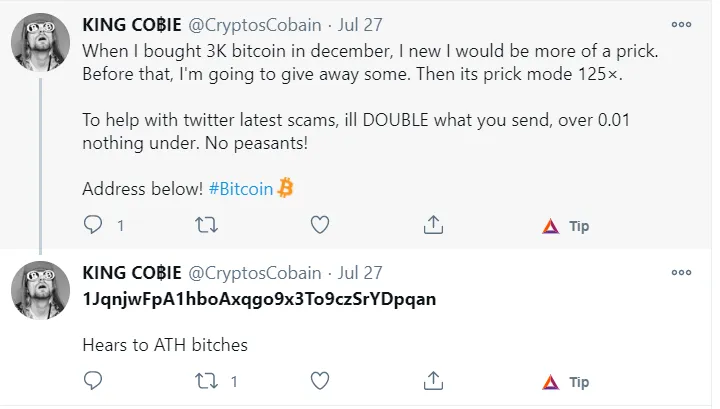Open profile picture of the second tweet

coord(40,290)
